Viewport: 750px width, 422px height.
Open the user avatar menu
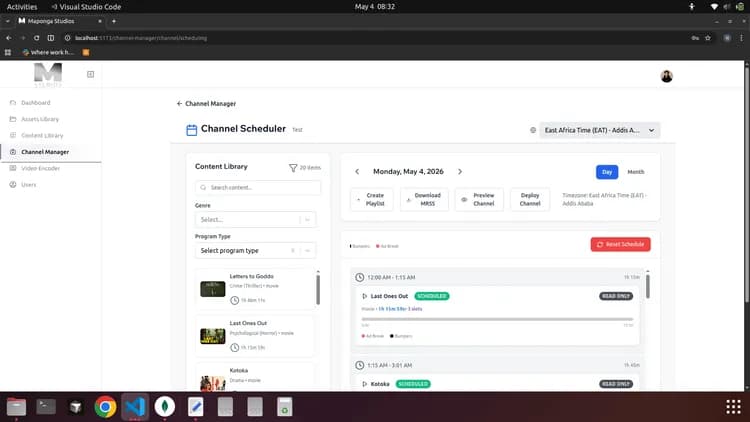pyautogui.click(x=666, y=76)
